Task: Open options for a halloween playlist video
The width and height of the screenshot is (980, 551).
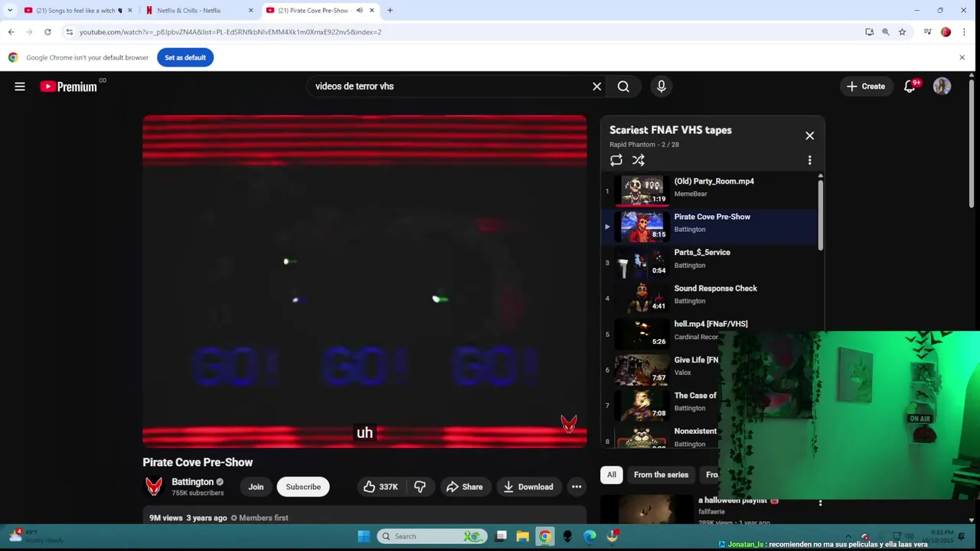Action: pos(820,503)
